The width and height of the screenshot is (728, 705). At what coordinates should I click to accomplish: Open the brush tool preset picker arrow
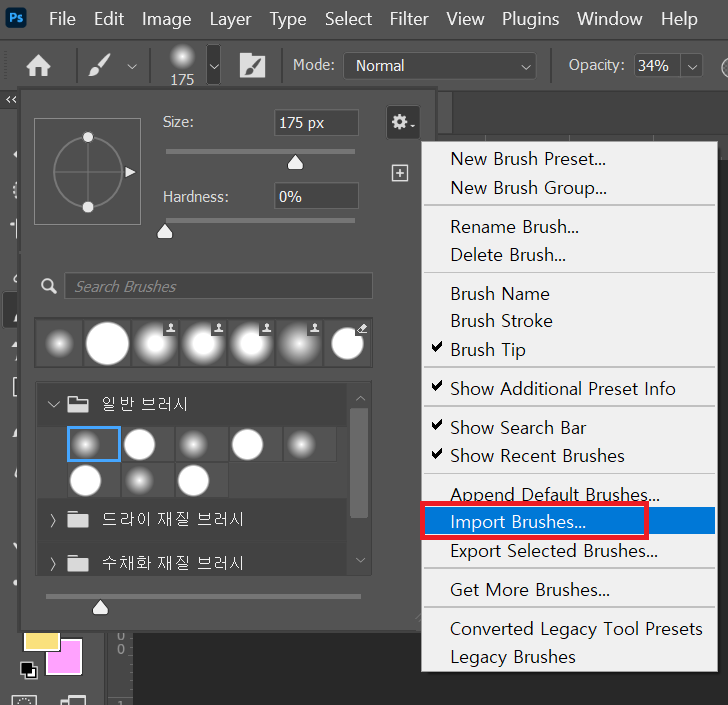pyautogui.click(x=132, y=66)
